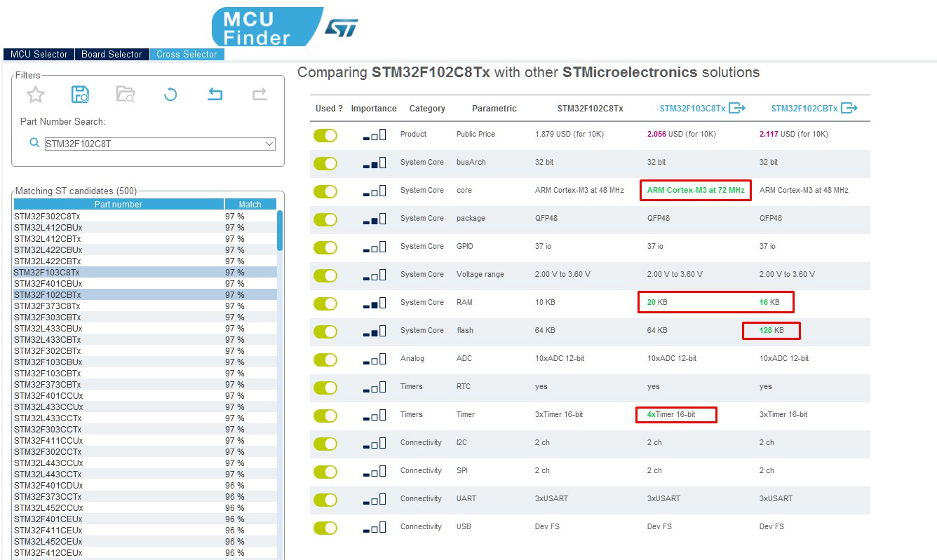The image size is (937, 560).
Task: Select STM32F102CBTx row in candidates list
Action: [145, 295]
